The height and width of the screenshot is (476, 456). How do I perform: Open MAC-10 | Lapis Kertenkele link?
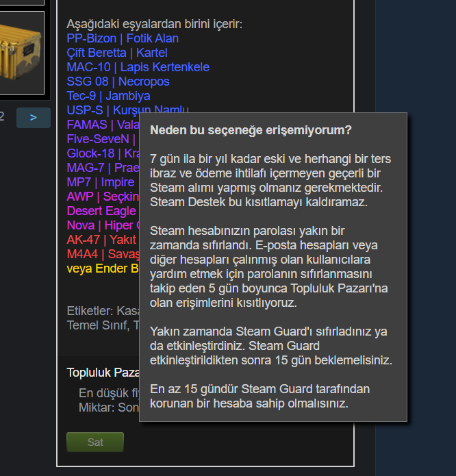click(x=138, y=67)
